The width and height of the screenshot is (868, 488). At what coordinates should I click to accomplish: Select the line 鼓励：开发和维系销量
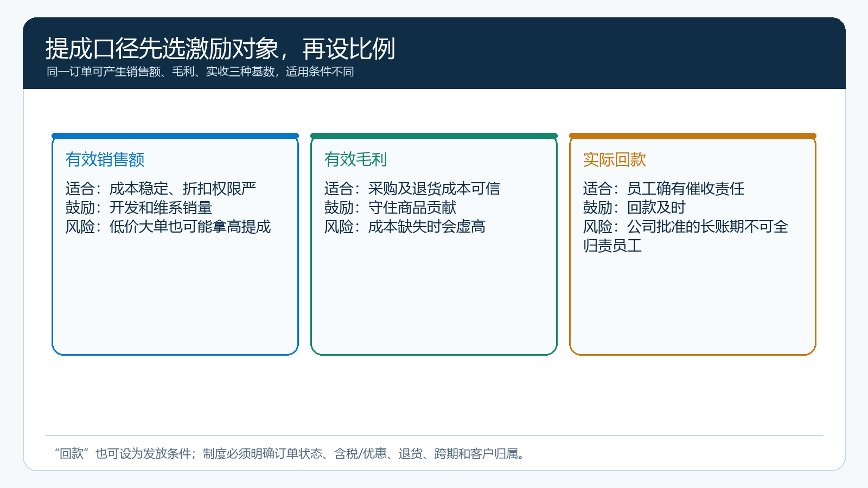click(x=139, y=208)
